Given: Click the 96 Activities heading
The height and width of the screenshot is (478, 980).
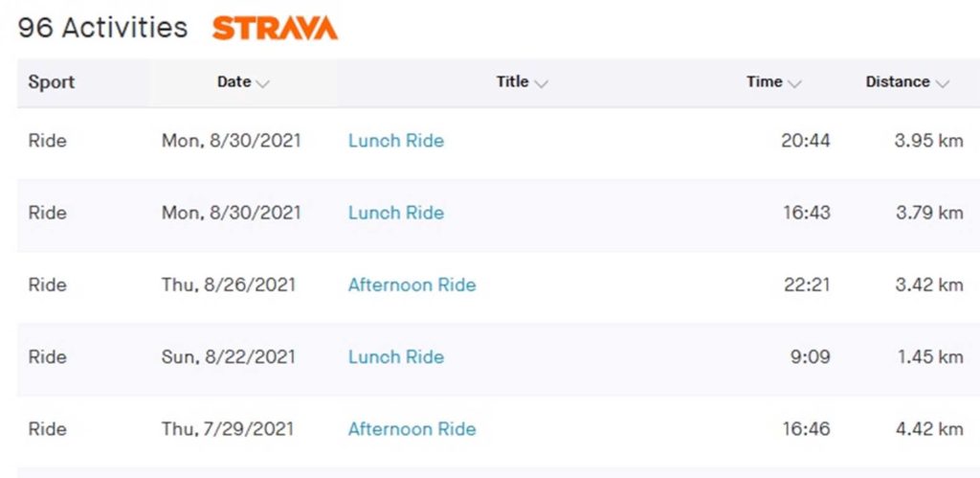Looking at the screenshot, I should tap(102, 28).
